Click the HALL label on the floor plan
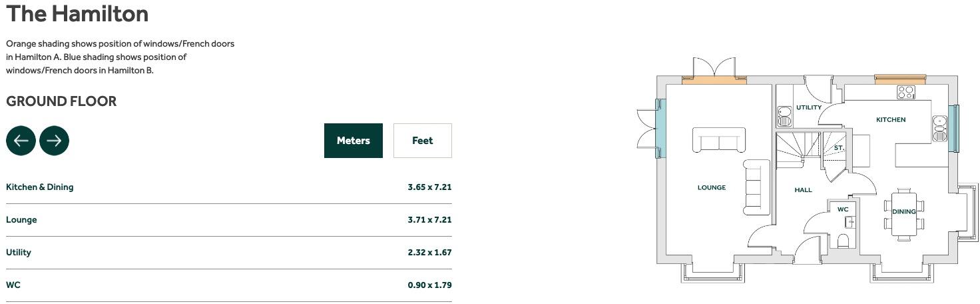Viewport: 980px width, 304px height. [803, 190]
